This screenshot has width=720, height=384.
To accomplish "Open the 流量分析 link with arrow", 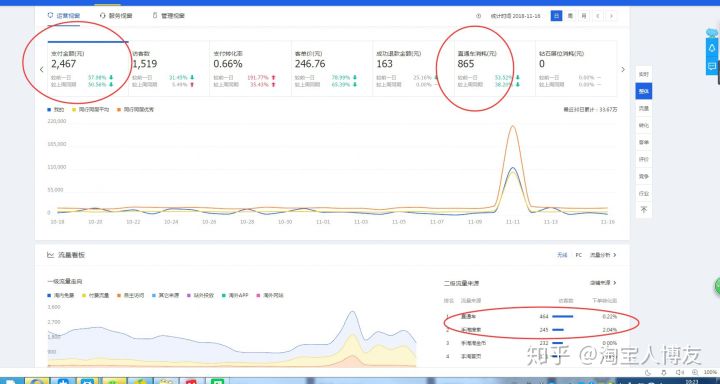I will click(x=603, y=255).
